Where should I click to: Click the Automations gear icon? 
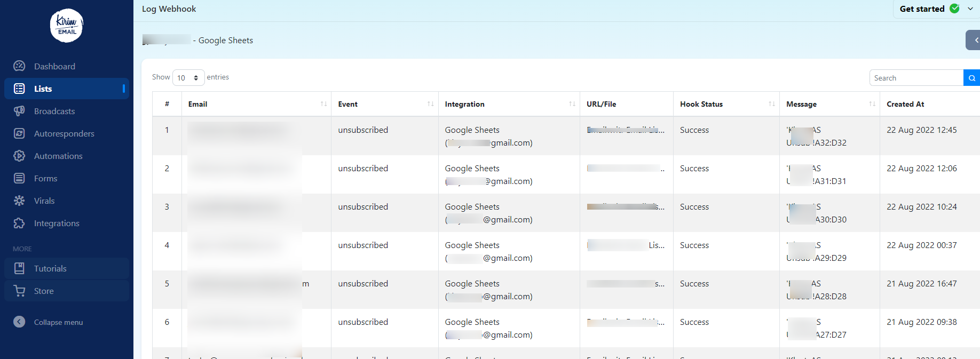(19, 156)
